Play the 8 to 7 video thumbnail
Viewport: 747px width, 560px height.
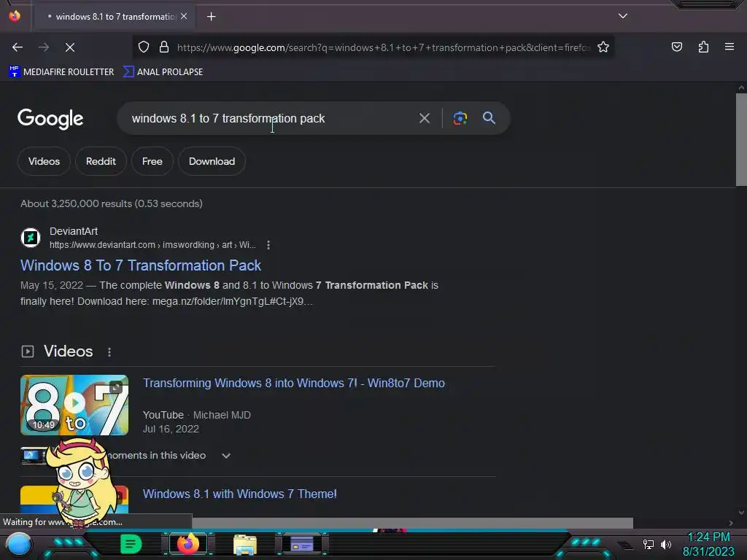[x=74, y=405]
